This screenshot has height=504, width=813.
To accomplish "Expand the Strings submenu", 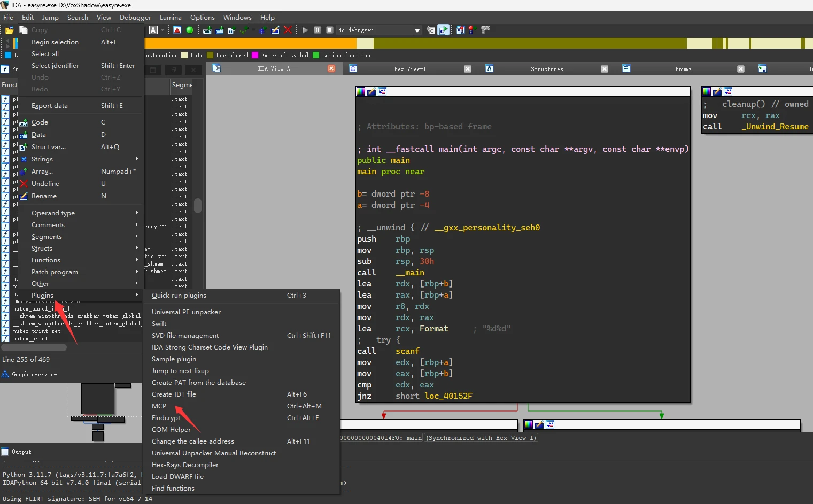I will pos(81,159).
